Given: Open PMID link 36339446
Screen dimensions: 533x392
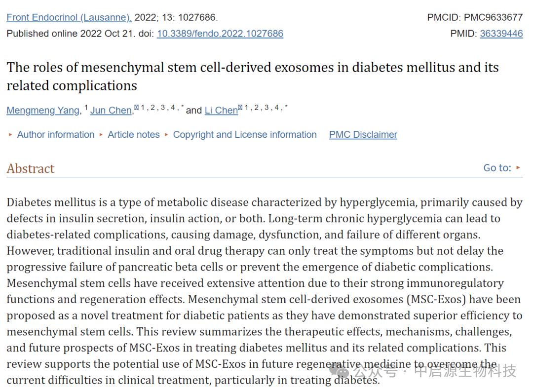Looking at the screenshot, I should click(x=501, y=34).
